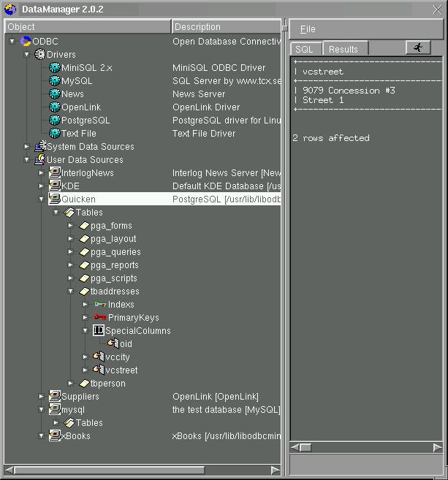Click the User Data Sources icon
Viewport: 448px width, 480px height.
39,159
